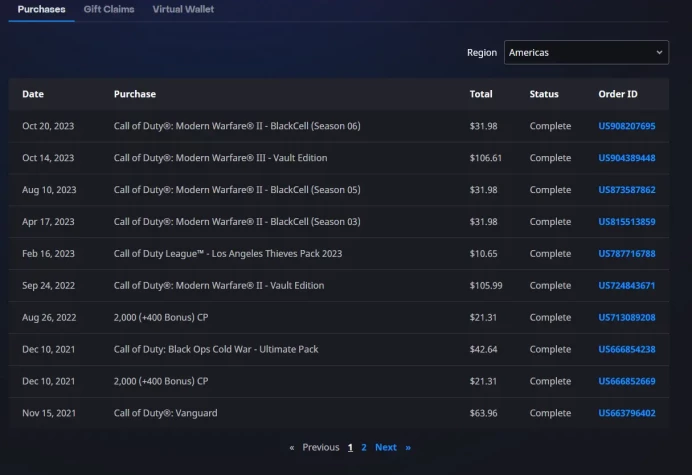Click the $106.61 total amount
Viewport: 692px width, 475px height.
(485, 158)
